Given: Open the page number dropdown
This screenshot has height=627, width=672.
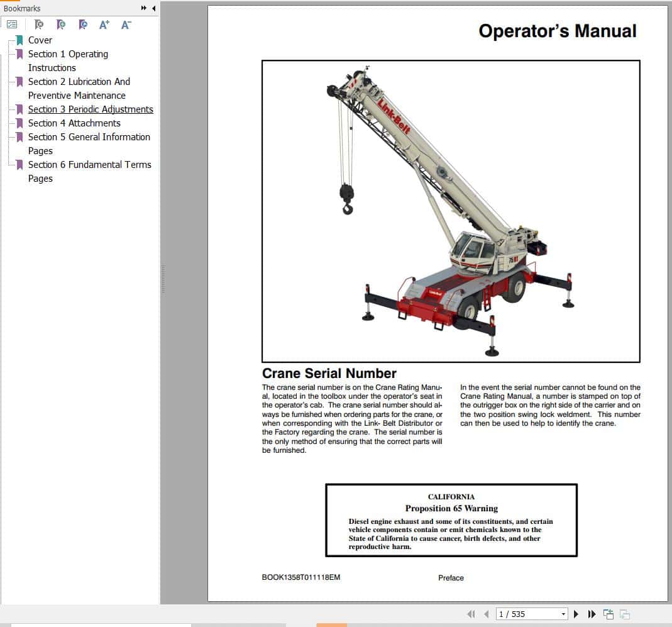Looking at the screenshot, I should click(564, 614).
